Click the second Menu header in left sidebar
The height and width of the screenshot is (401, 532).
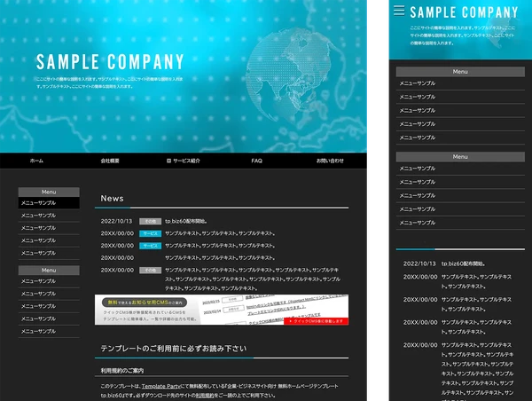pyautogui.click(x=49, y=270)
